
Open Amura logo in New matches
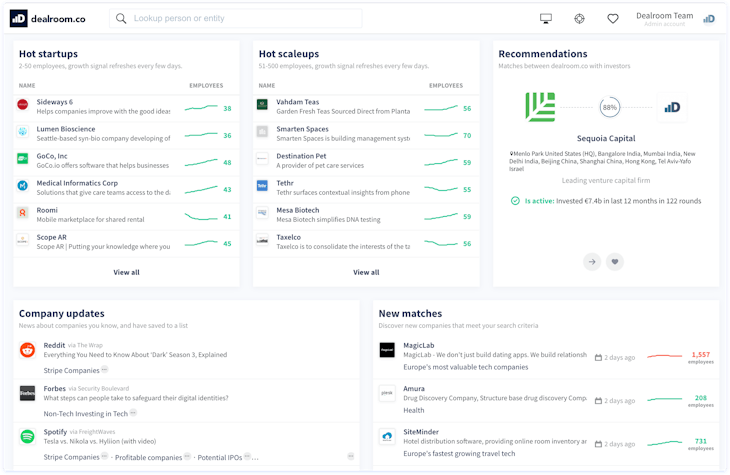[x=387, y=394]
